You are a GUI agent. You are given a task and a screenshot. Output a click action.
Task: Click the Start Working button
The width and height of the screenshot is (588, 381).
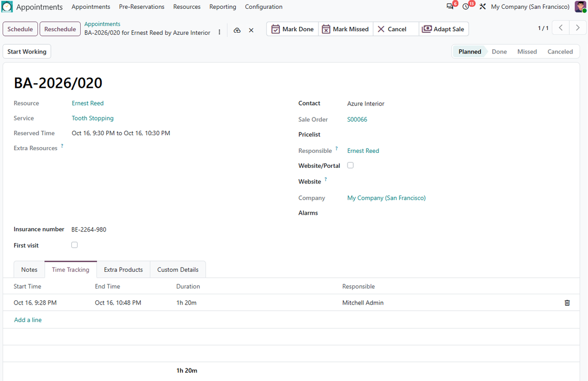click(27, 51)
